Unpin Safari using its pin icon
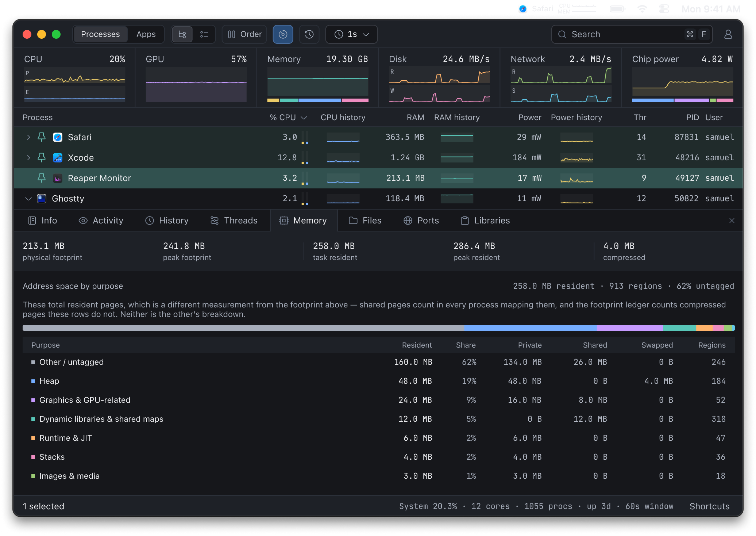The image size is (756, 536). [x=42, y=137]
